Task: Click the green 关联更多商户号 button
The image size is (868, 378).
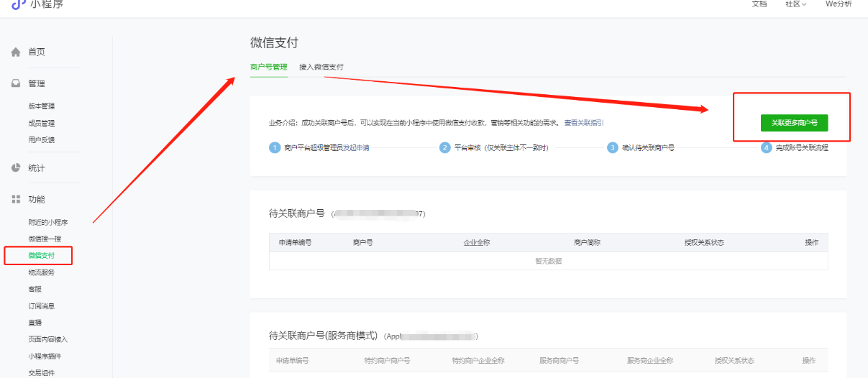Action: (794, 123)
